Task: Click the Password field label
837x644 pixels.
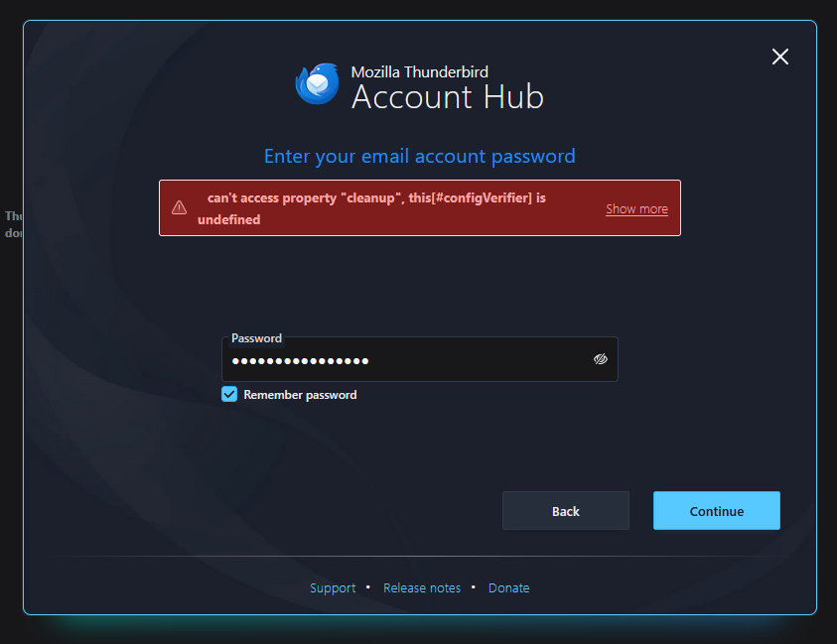Action: pos(256,338)
